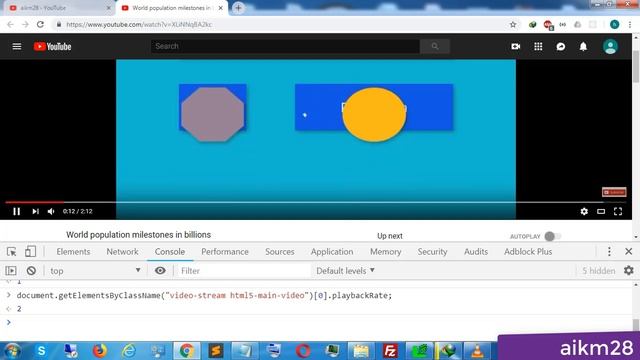Click the subscribe watermark in video
The image size is (640, 360).
(x=614, y=192)
